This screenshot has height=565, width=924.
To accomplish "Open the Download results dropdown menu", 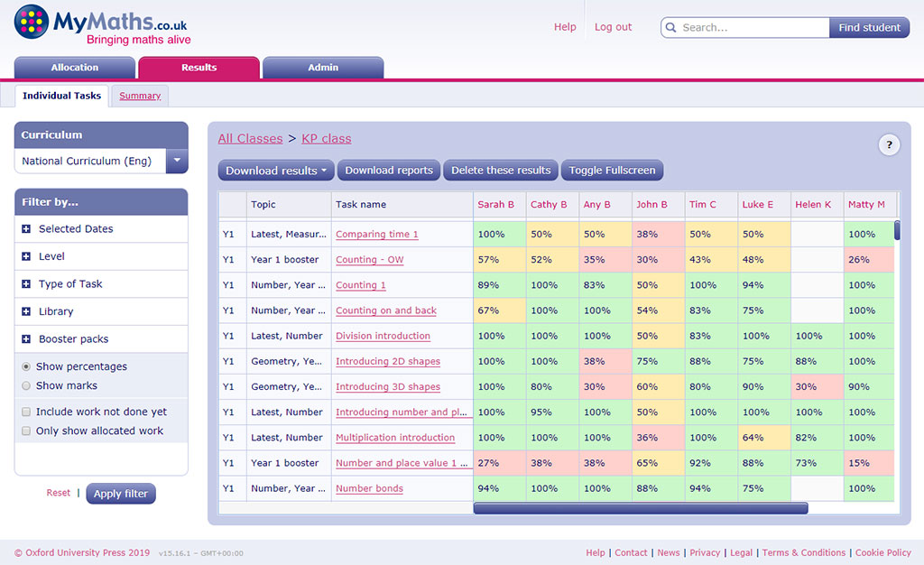I will tap(276, 171).
